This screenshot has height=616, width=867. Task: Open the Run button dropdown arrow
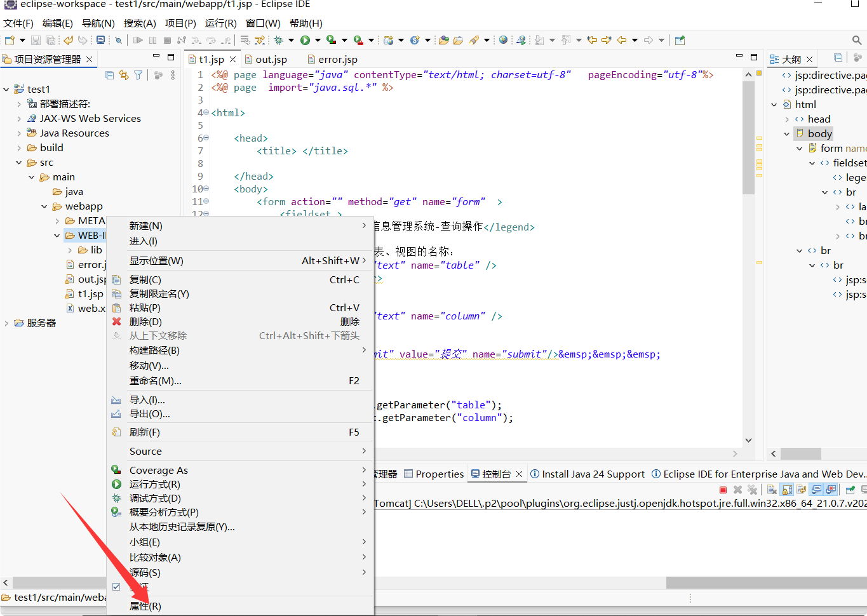click(316, 40)
